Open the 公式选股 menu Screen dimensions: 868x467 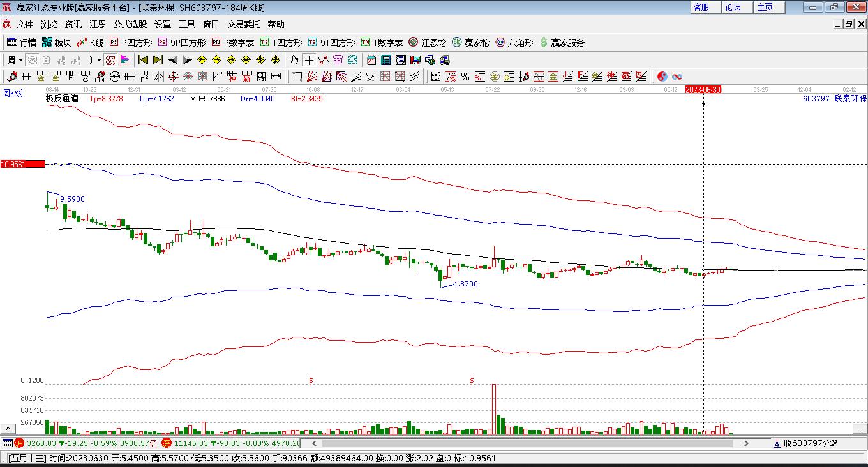tap(130, 24)
